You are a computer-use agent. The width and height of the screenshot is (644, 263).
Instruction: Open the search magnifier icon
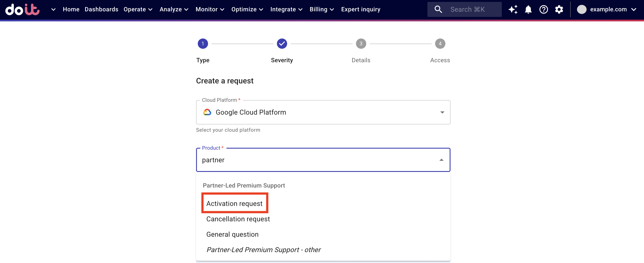click(438, 9)
